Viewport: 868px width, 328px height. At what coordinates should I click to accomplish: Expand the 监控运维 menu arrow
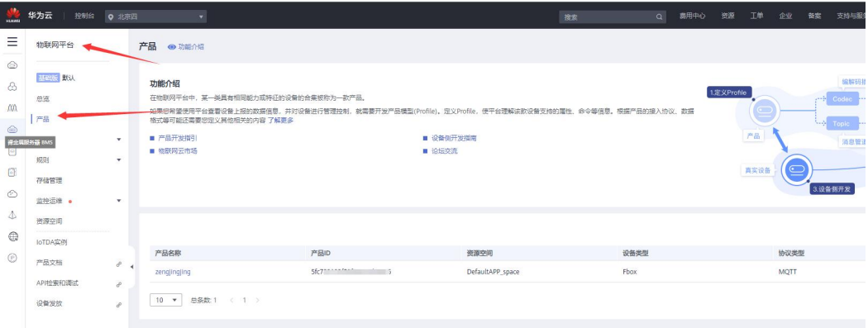coord(118,201)
